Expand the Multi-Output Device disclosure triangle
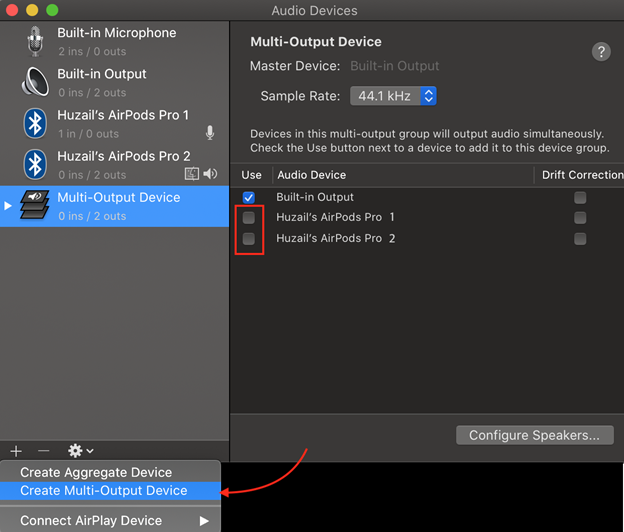 pyautogui.click(x=8, y=206)
